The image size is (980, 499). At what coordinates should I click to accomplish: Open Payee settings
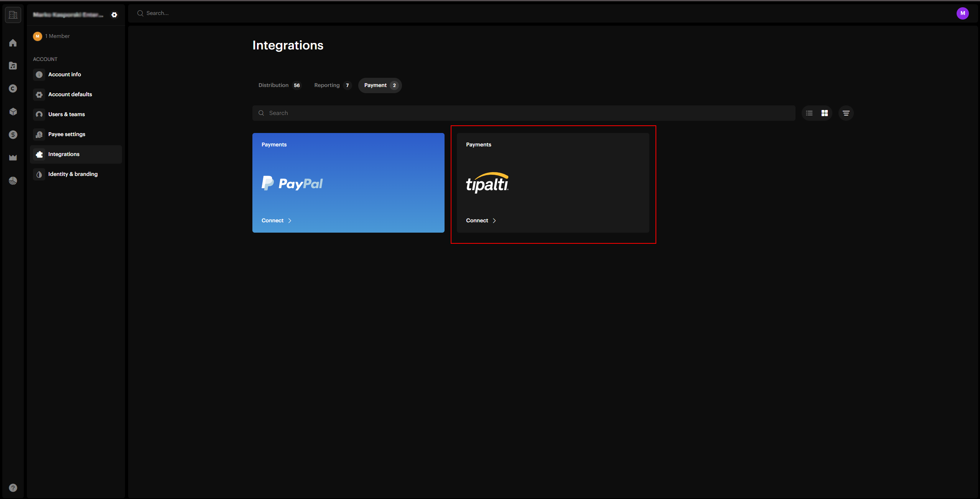76,134
